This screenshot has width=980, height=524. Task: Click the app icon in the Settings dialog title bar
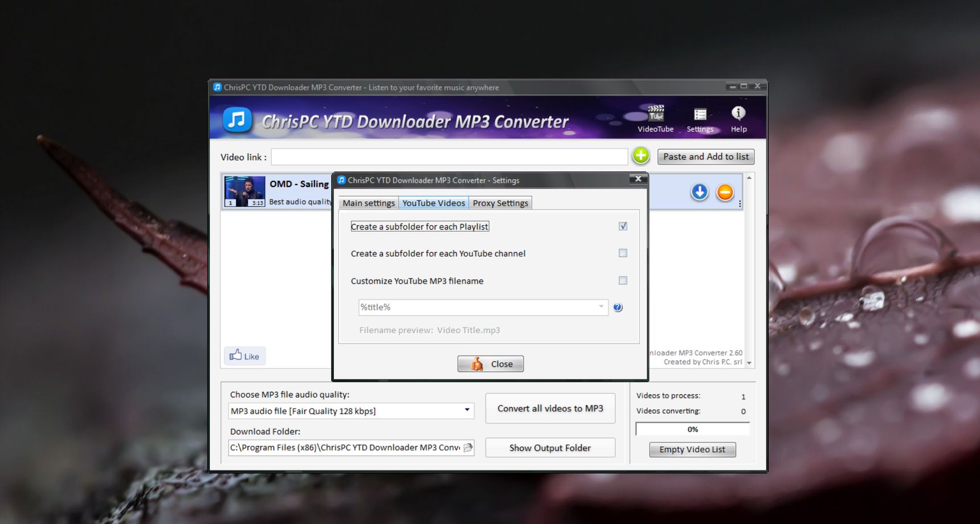(x=341, y=180)
